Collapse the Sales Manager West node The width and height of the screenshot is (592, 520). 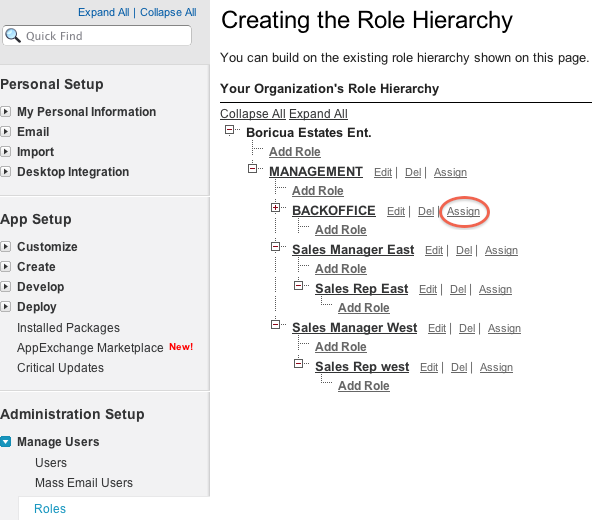[275, 324]
